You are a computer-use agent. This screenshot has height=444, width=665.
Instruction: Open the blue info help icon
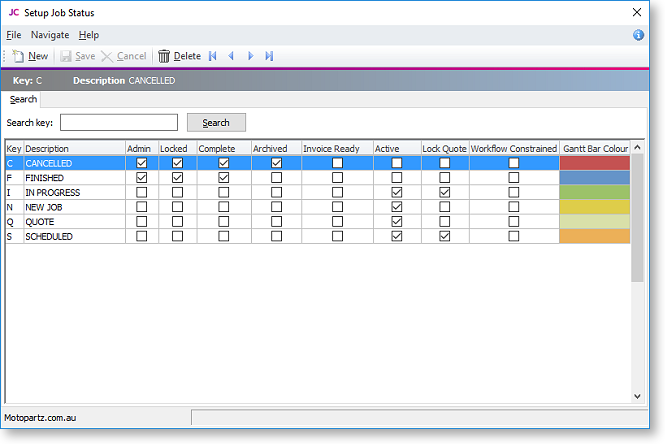click(x=639, y=35)
